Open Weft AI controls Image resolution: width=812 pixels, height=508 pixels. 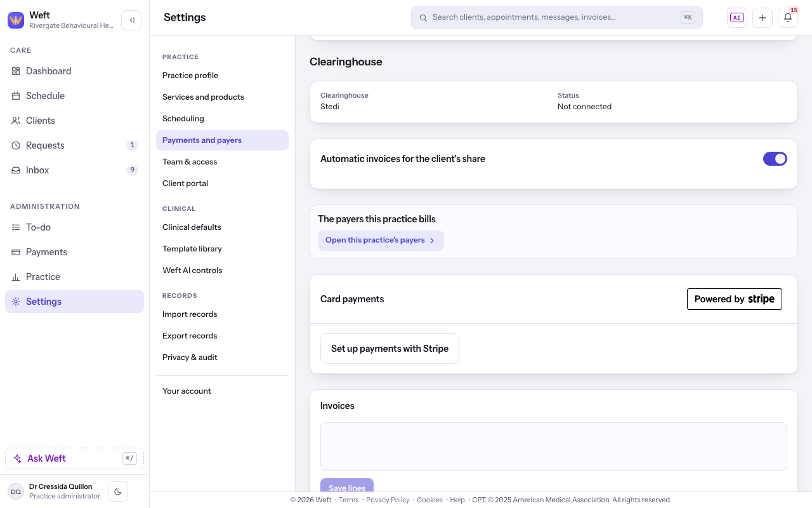pyautogui.click(x=222, y=271)
